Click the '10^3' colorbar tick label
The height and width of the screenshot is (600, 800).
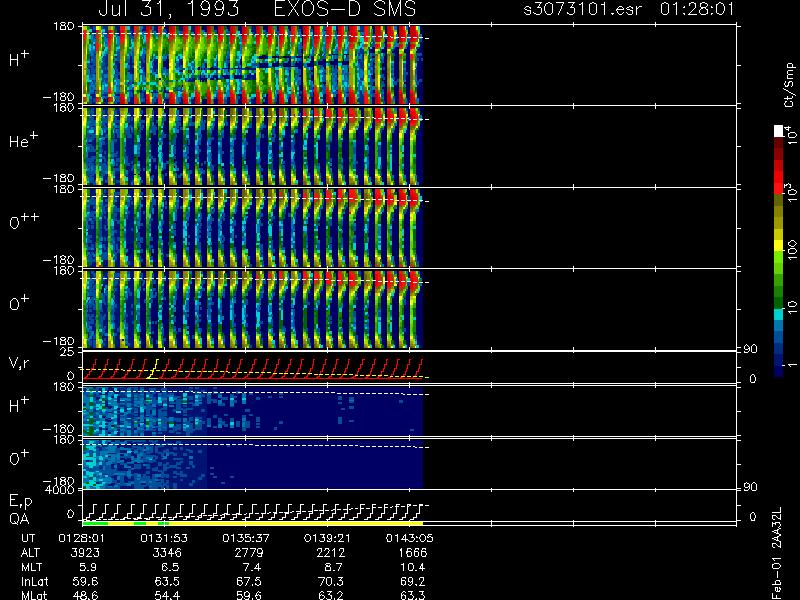coord(791,194)
